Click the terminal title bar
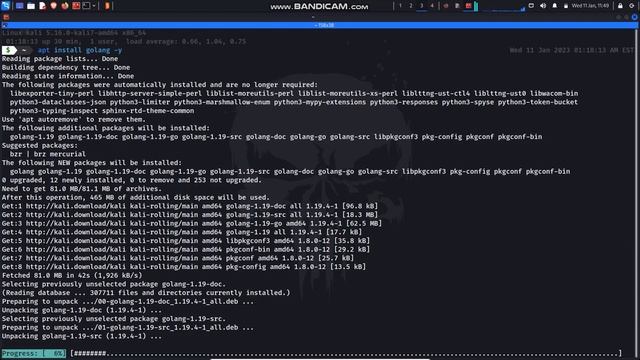The width and height of the screenshot is (640, 360). pos(320,25)
